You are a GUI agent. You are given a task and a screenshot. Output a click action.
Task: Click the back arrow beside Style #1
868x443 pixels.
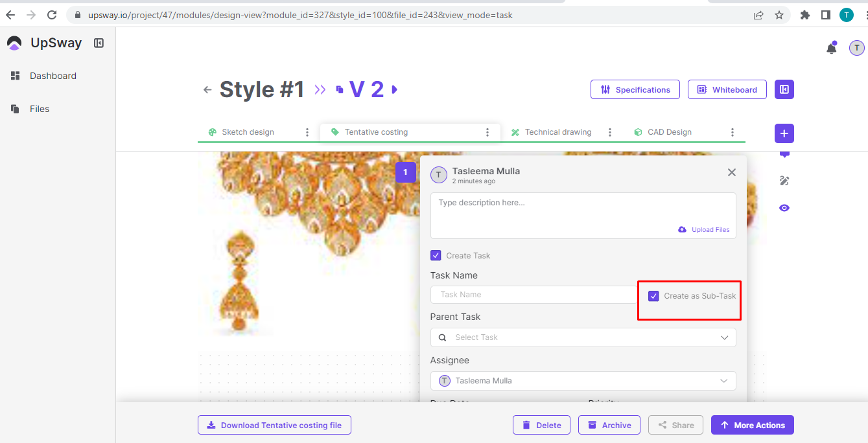tap(207, 90)
